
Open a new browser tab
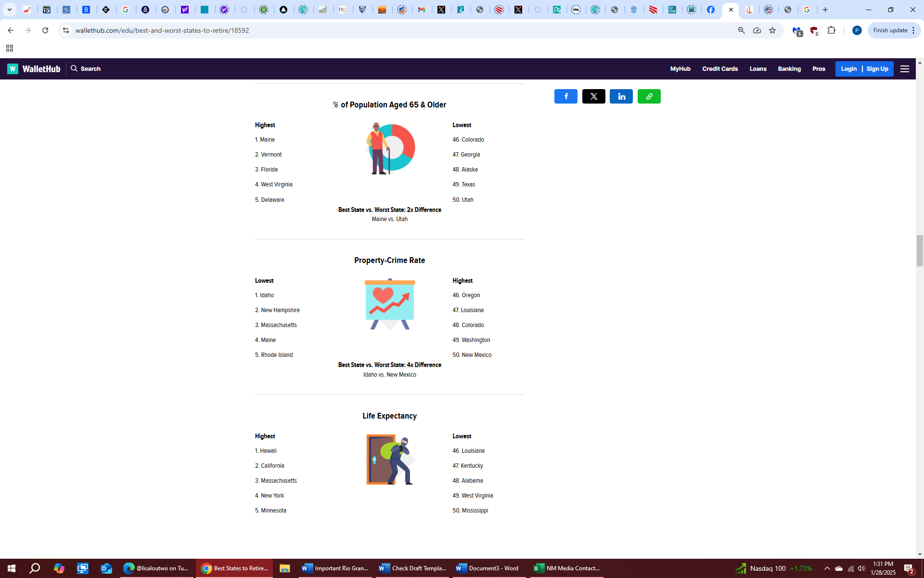click(x=825, y=10)
